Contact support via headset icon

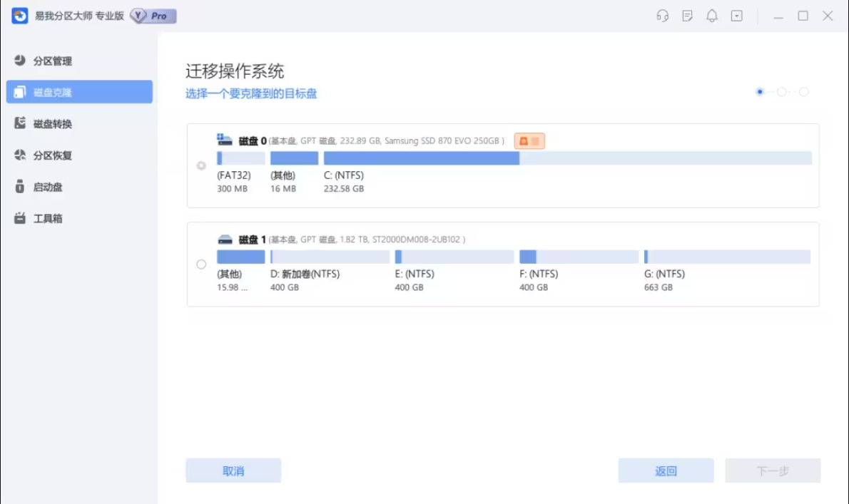(x=663, y=16)
